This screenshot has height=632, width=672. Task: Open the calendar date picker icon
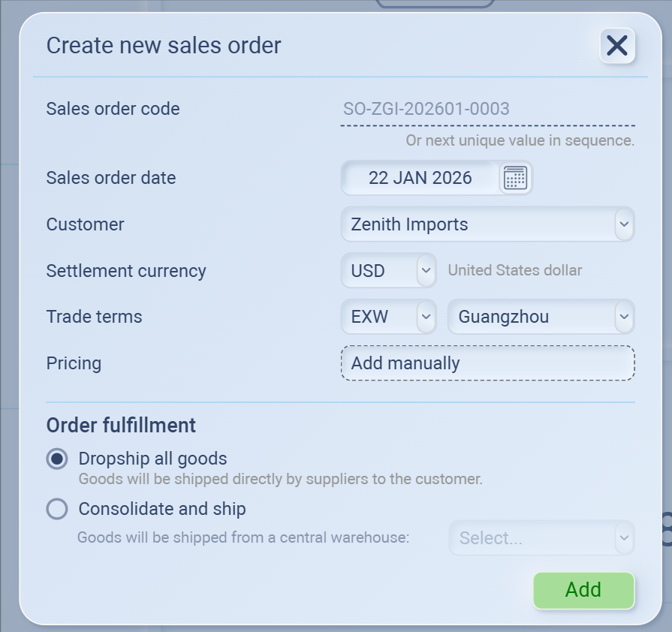515,178
